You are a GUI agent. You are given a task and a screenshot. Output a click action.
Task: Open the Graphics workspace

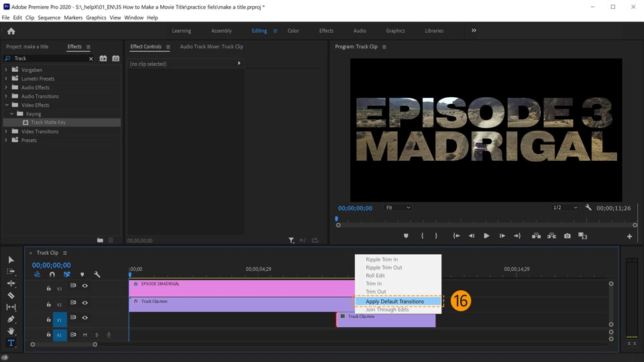pyautogui.click(x=395, y=31)
